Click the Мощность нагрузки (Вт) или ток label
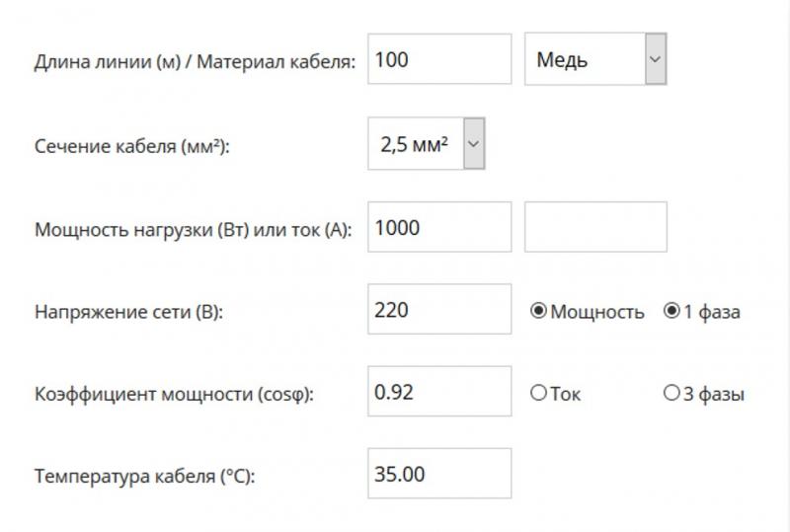The image size is (790, 532). point(195,230)
